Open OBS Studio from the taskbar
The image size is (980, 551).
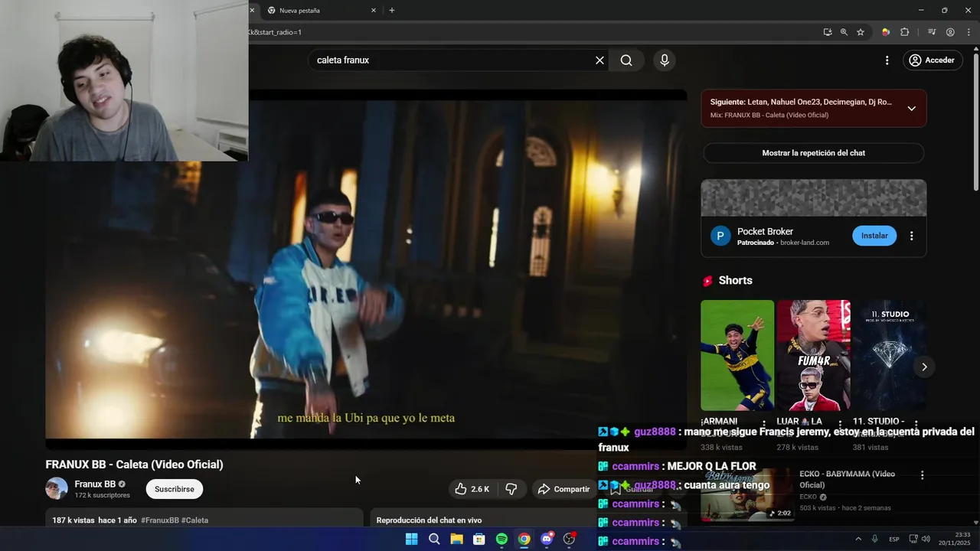(569, 539)
